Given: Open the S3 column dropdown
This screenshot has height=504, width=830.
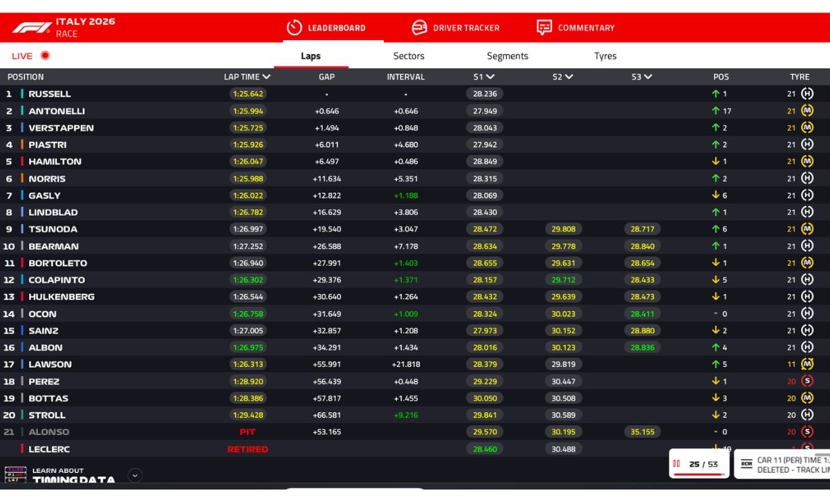Looking at the screenshot, I should point(642,77).
